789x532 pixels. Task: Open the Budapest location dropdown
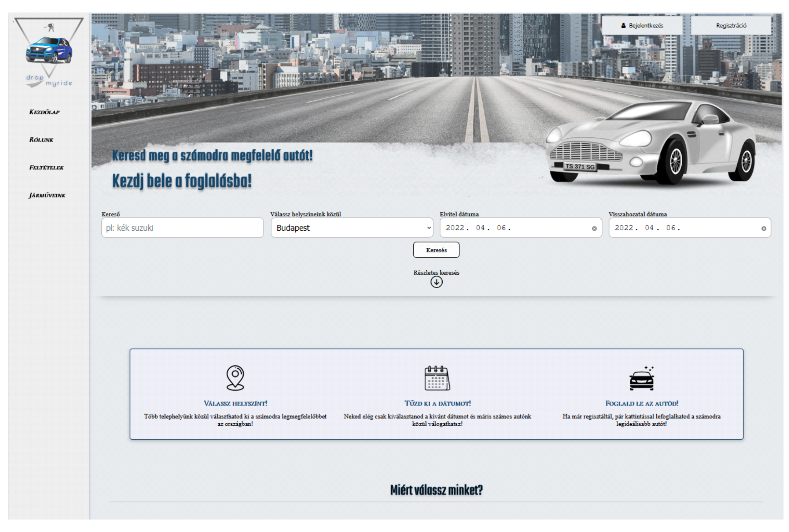coord(352,228)
